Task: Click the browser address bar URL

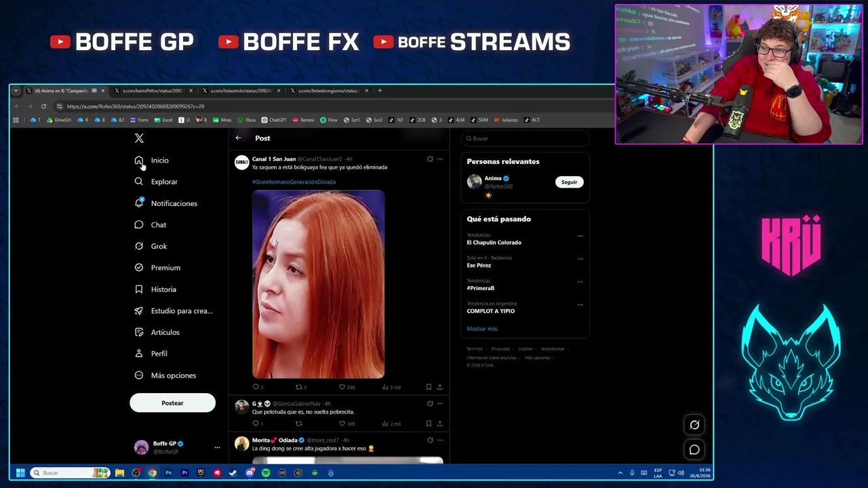Action: [x=136, y=106]
